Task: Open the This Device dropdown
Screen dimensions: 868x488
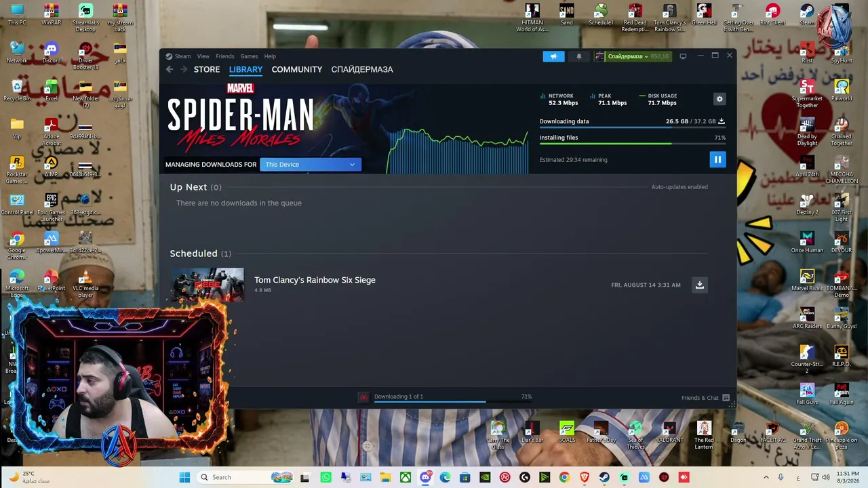Action: click(x=311, y=164)
